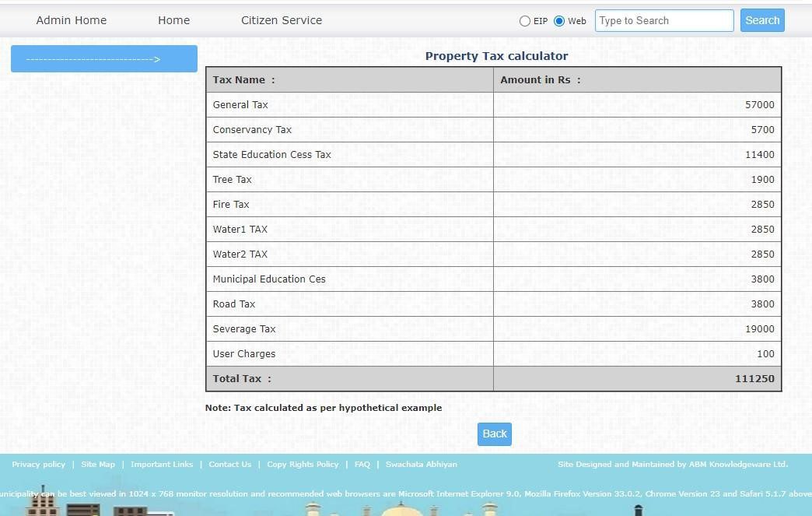The height and width of the screenshot is (516, 812).
Task: Click the Back button
Action: 494,434
